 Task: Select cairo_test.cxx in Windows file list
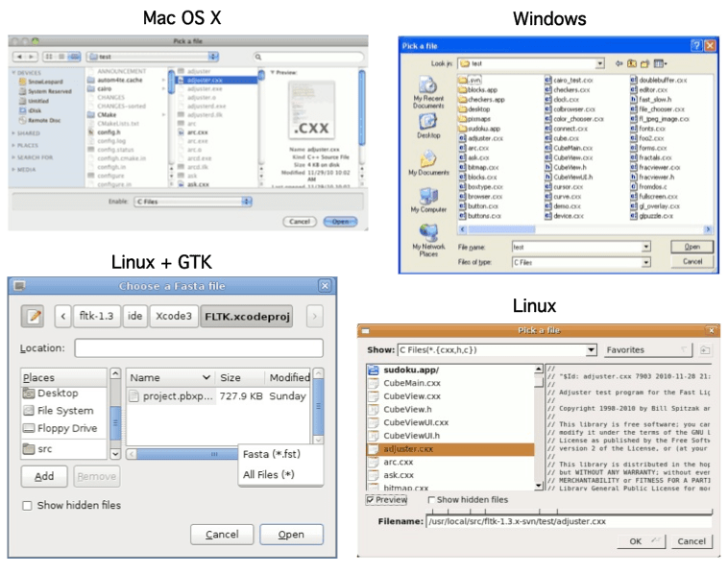click(x=570, y=81)
